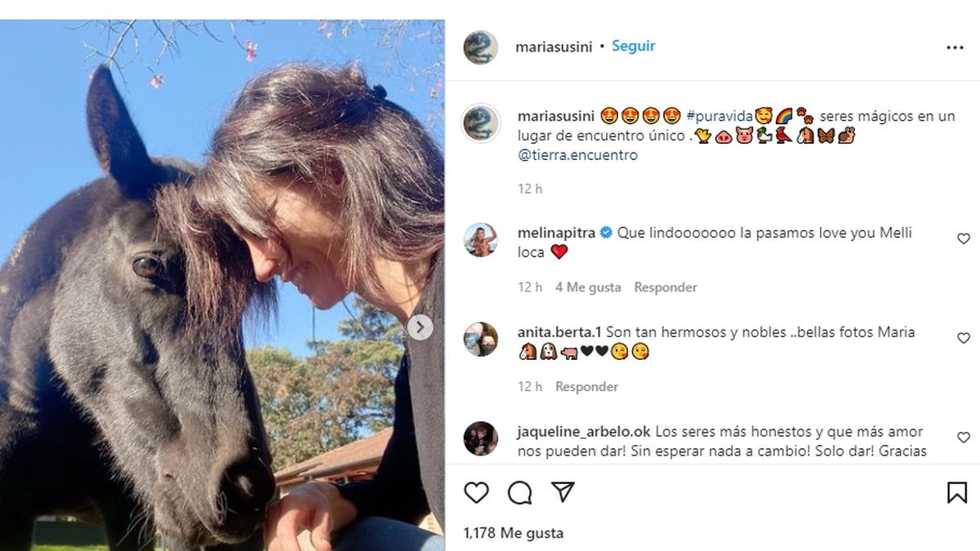Image resolution: width=980 pixels, height=551 pixels.
Task: Follow mariasusini with the Seguir link
Action: [634, 47]
